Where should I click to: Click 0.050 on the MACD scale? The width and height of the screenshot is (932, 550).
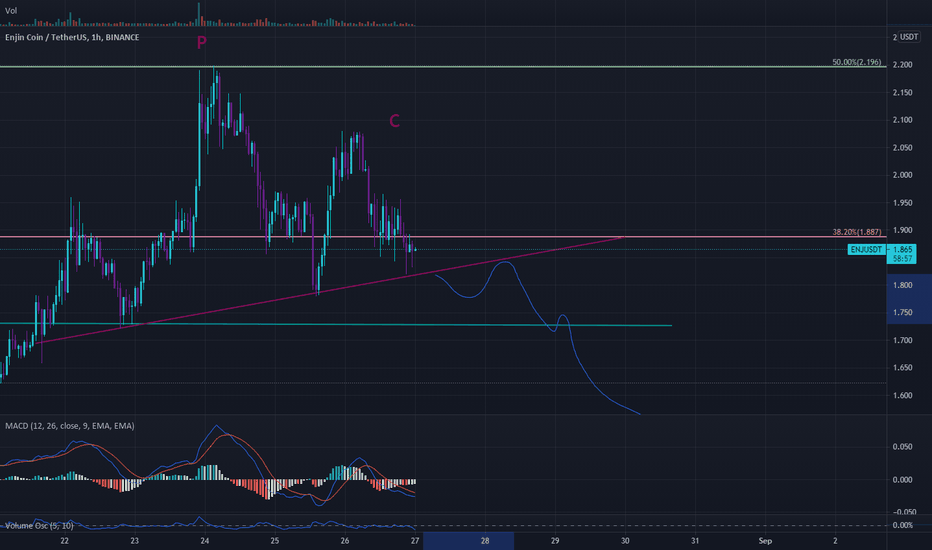903,447
